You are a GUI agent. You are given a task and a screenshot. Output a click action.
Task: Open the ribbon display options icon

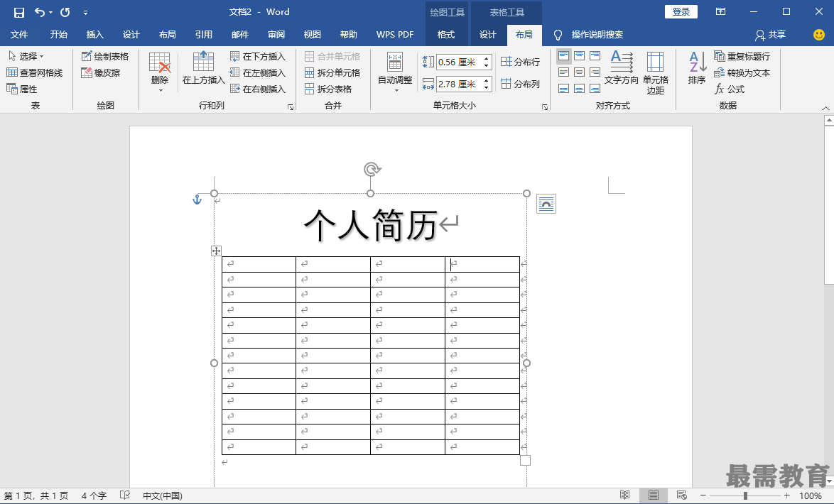coord(721,11)
